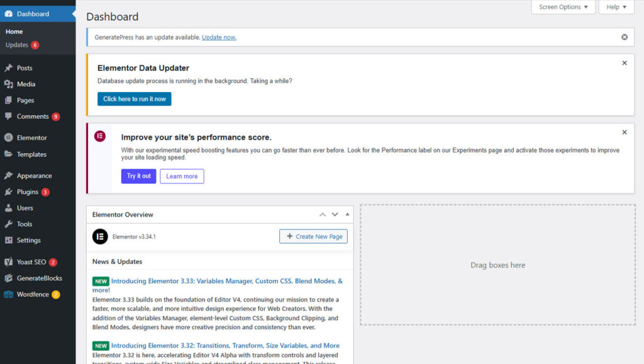Viewport: 644px width, 364px height.
Task: Click the Elementor sidebar icon
Action: [x=9, y=138]
